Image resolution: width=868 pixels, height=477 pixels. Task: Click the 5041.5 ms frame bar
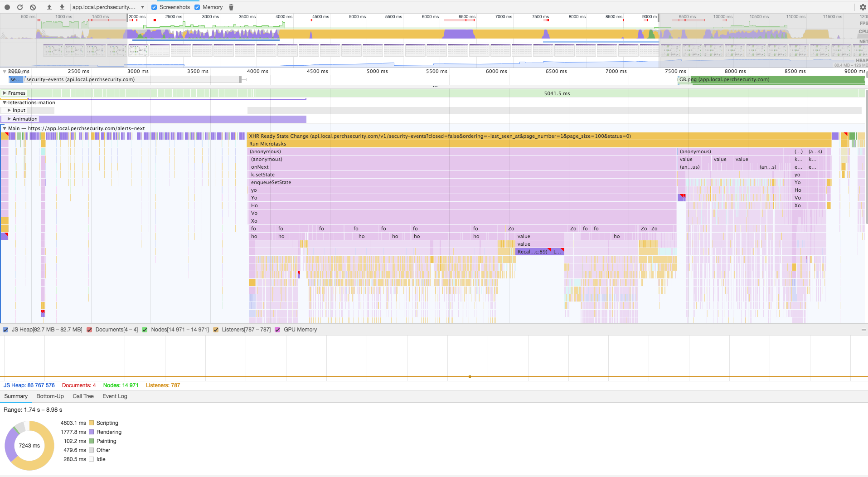[557, 93]
